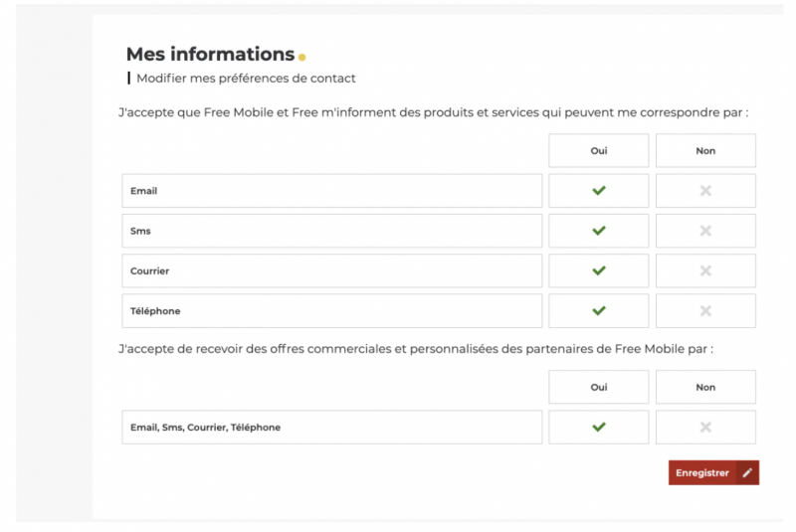Viewport: 796px width, 532px height.
Task: Click the Sms row label
Action: pos(141,231)
